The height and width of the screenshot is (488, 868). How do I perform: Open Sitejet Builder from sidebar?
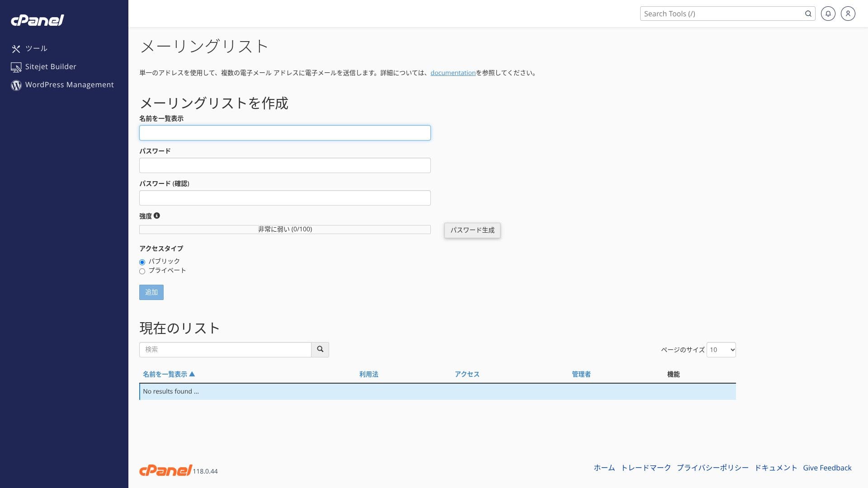pyautogui.click(x=50, y=67)
